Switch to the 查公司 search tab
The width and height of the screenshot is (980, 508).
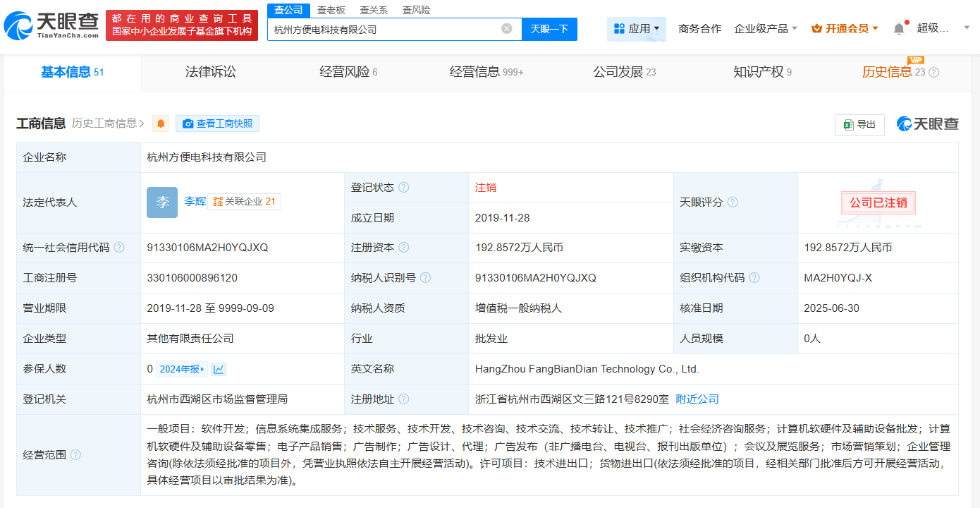[x=288, y=10]
